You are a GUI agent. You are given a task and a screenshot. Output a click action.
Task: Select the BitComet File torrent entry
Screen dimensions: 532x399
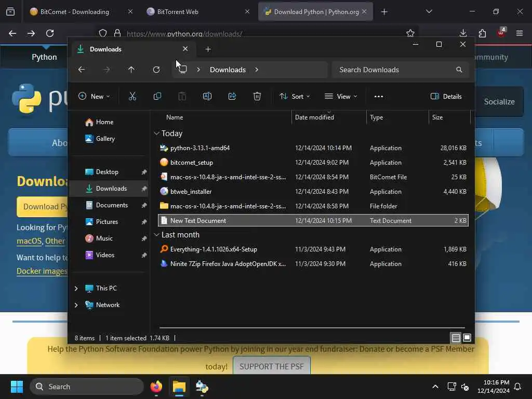click(313, 177)
